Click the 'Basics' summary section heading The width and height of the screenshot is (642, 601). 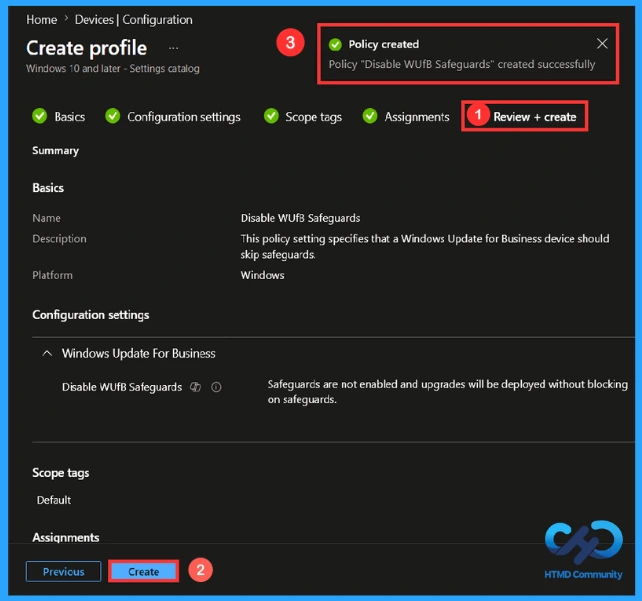[48, 188]
